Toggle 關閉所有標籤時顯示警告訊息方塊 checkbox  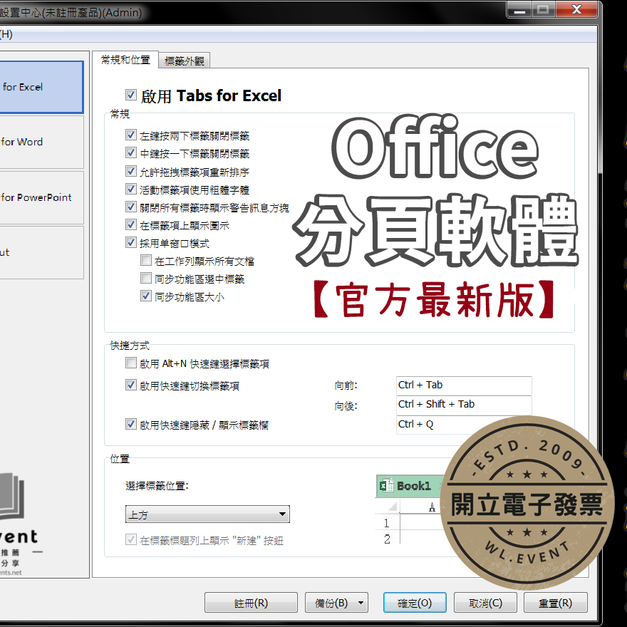click(x=131, y=207)
